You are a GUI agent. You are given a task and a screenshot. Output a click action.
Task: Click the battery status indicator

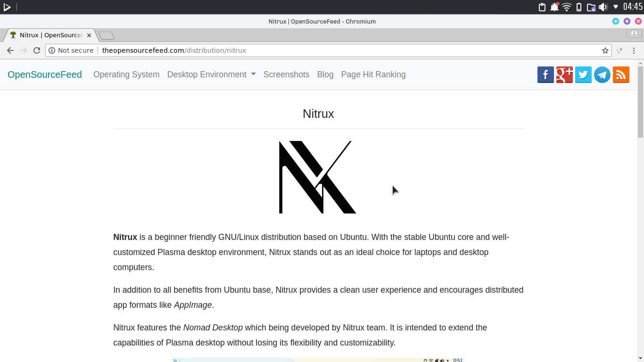tap(578, 7)
